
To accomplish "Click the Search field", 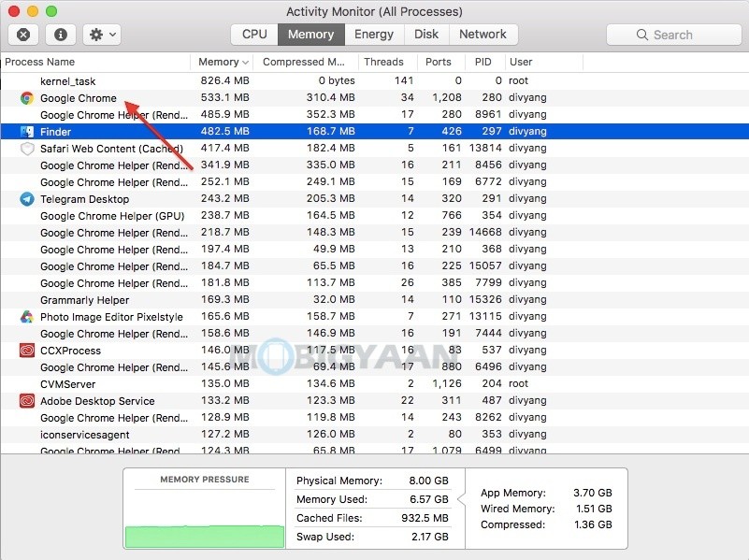I will click(673, 35).
